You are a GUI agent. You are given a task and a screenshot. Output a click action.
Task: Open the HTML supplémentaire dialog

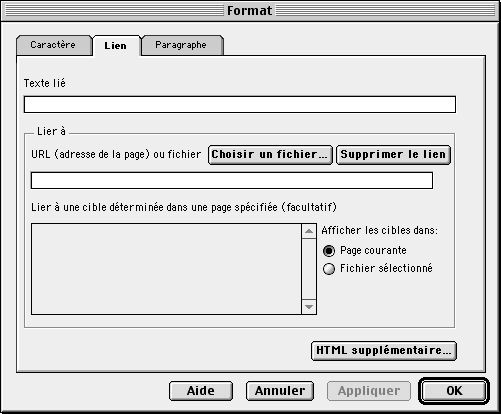pos(384,351)
